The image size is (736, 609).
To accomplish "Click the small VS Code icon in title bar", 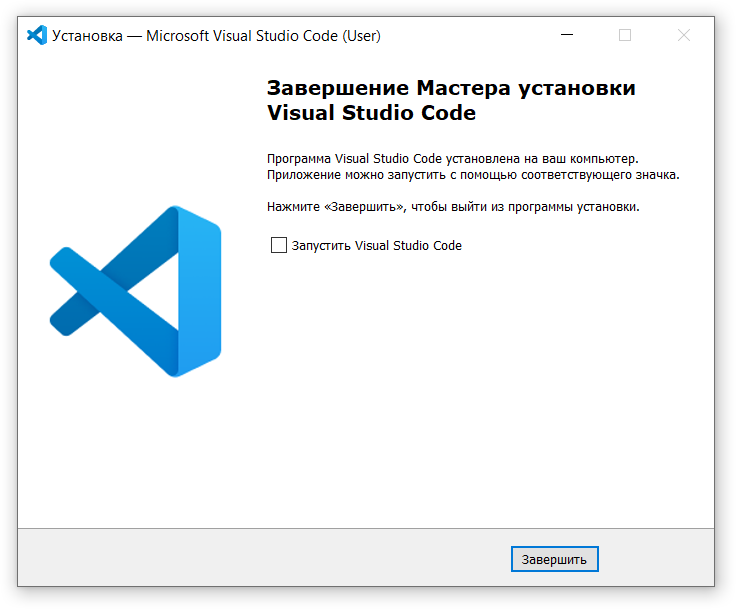I will (x=37, y=36).
